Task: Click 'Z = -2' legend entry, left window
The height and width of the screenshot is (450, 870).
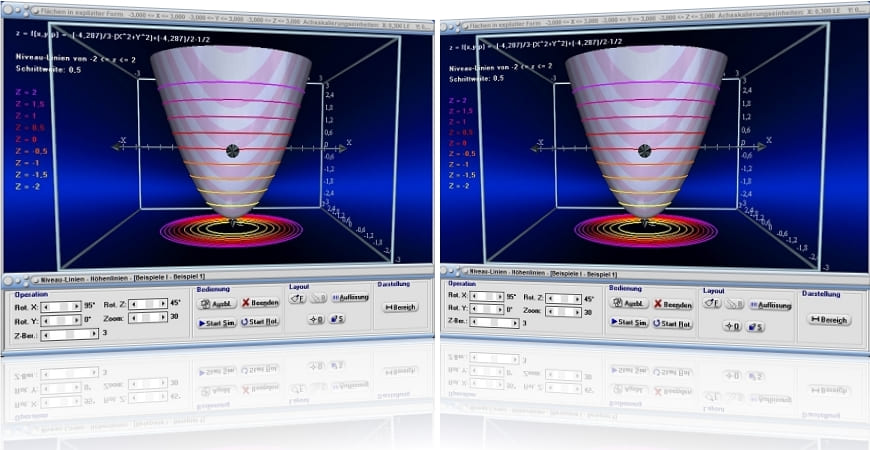Action: pos(27,186)
